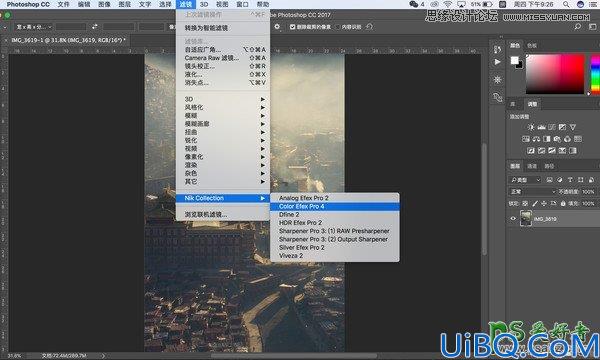600x360 pixels.
Task: Pick a color in the red color field
Action: pyautogui.click(x=555, y=74)
